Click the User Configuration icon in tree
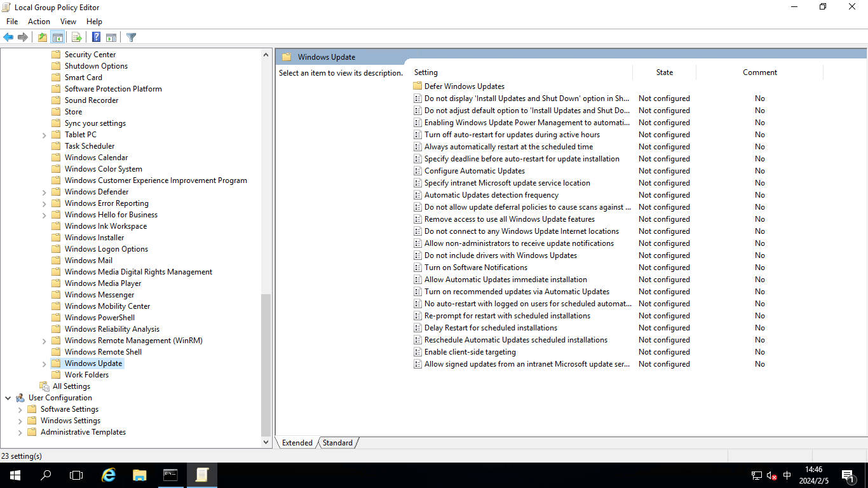The width and height of the screenshot is (868, 488). click(20, 398)
